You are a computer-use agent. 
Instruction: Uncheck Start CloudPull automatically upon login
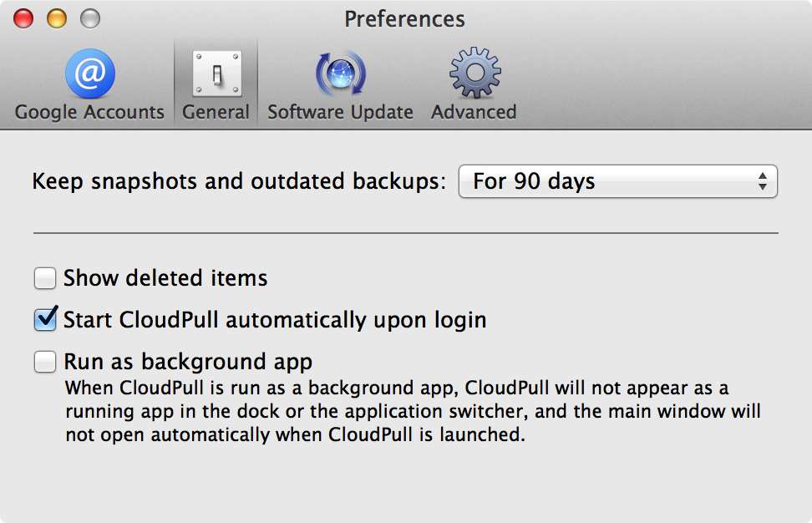[x=45, y=319]
